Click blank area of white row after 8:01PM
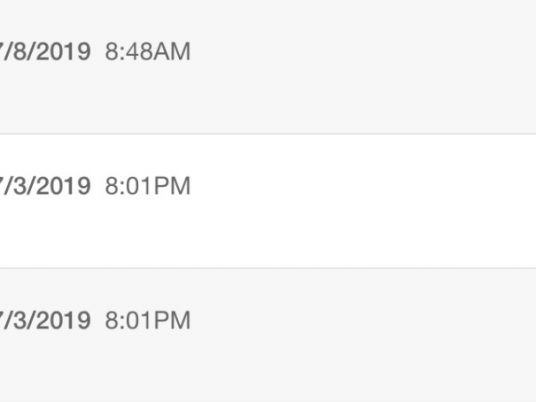 362,186
